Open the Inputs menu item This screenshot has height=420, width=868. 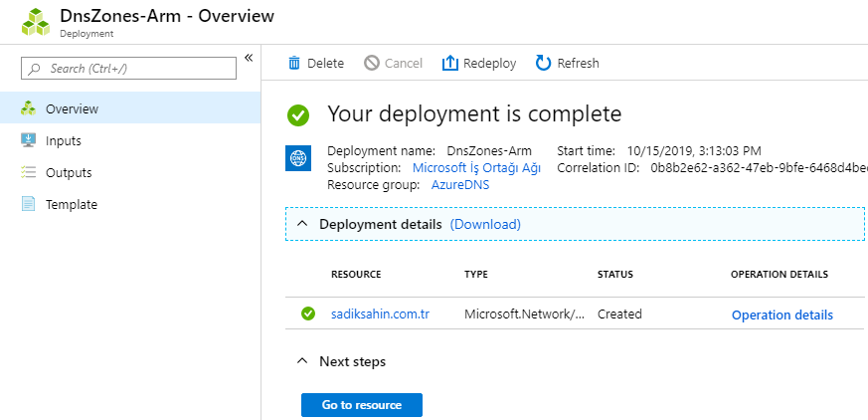click(130, 140)
